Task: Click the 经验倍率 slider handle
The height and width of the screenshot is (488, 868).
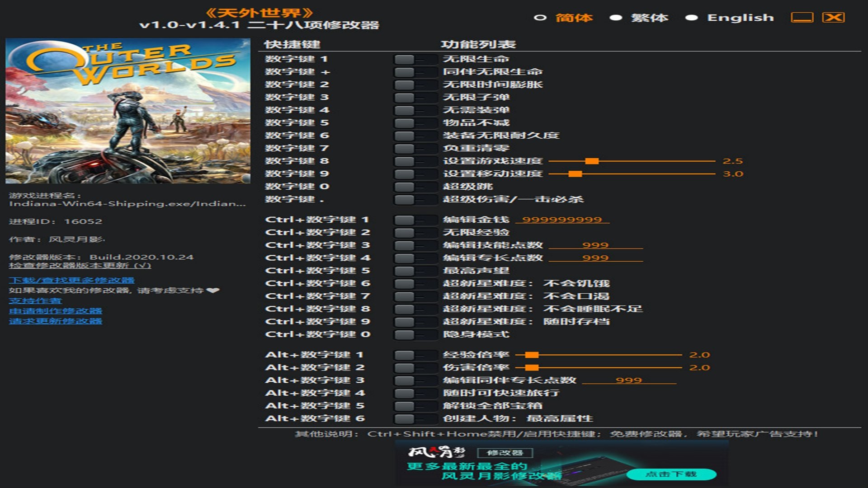Action: [x=532, y=355]
